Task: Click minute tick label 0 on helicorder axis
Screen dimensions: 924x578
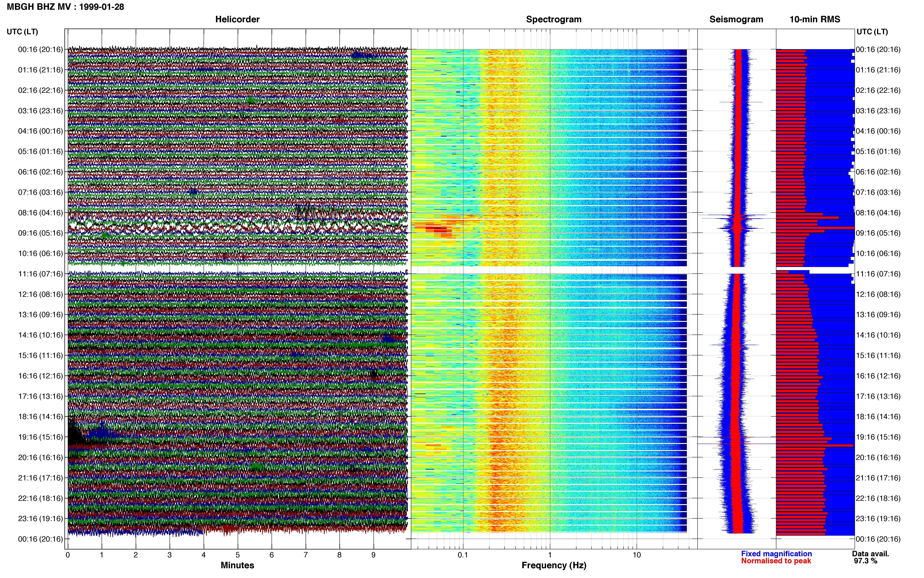Action: (x=68, y=555)
